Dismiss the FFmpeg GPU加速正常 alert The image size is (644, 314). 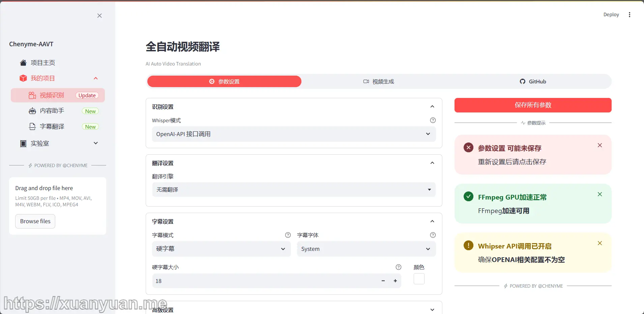(600, 194)
